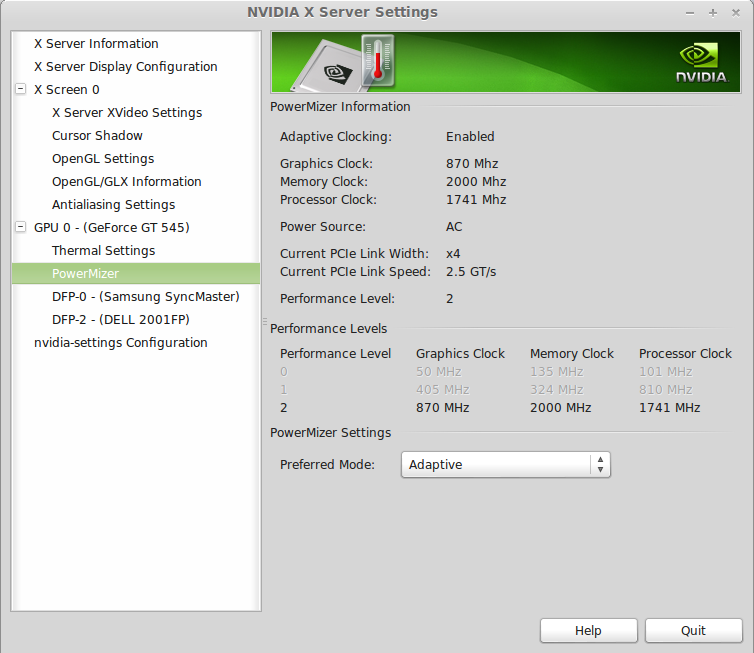Viewport: 754px width, 653px height.
Task: Open Thermal Settings page
Action: (103, 251)
